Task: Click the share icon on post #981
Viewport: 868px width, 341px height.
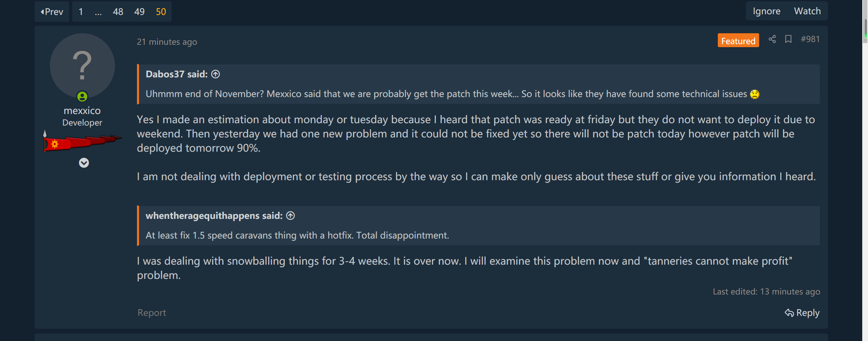Action: [772, 39]
